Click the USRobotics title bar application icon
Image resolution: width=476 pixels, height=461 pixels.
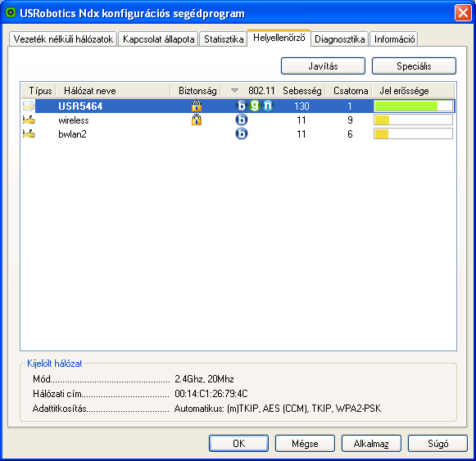[x=11, y=13]
